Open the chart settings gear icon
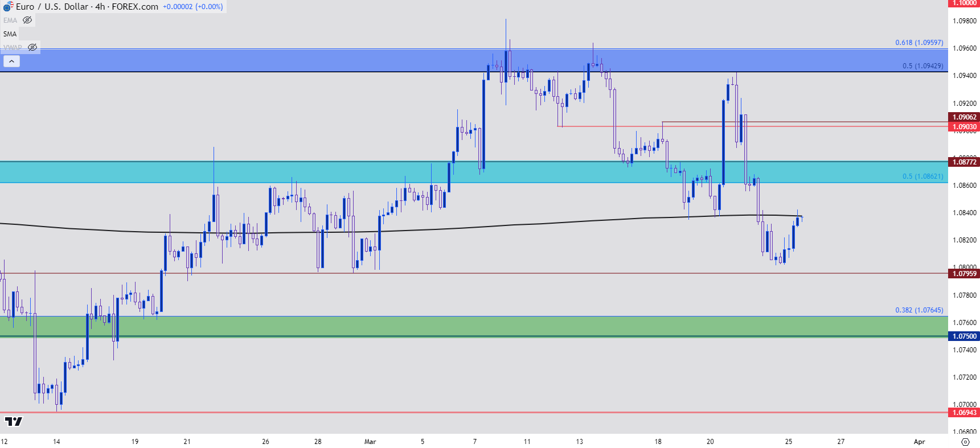The width and height of the screenshot is (980, 448). pos(965,442)
